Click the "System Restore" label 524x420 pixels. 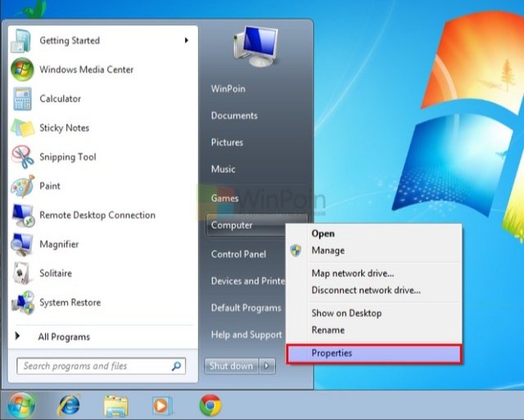click(x=70, y=302)
